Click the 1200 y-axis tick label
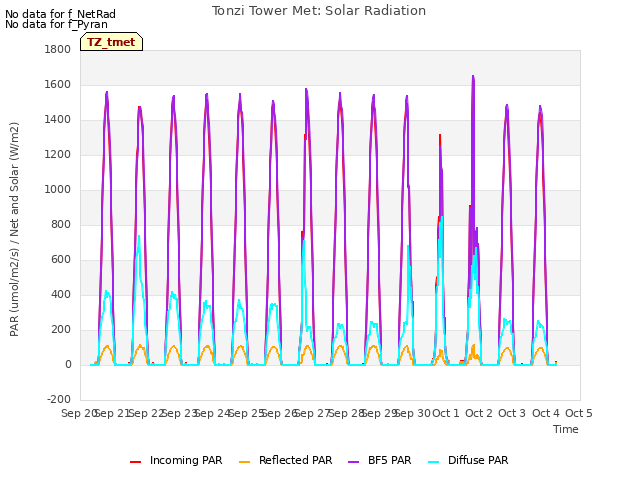 pyautogui.click(x=58, y=155)
